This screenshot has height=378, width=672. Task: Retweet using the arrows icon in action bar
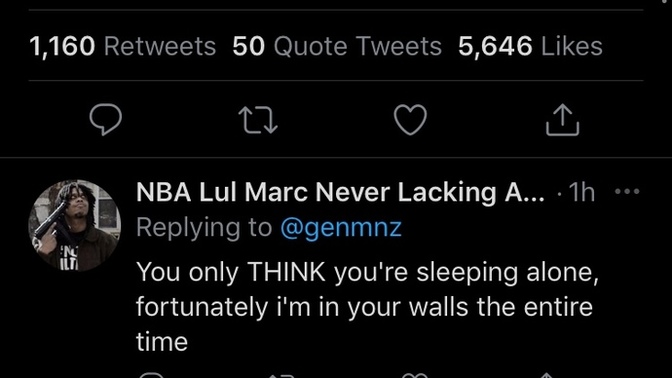258,120
